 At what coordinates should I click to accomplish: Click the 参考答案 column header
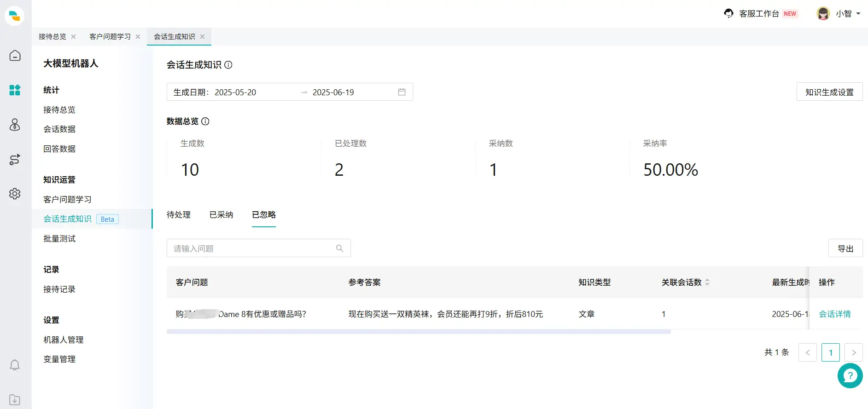tap(365, 282)
